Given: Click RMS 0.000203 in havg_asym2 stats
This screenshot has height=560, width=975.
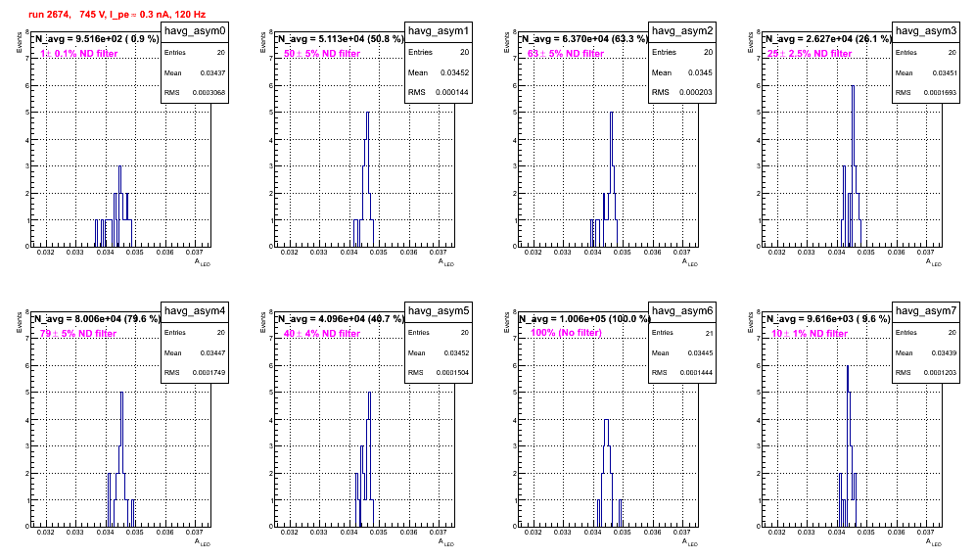Looking at the screenshot, I should pos(682,93).
